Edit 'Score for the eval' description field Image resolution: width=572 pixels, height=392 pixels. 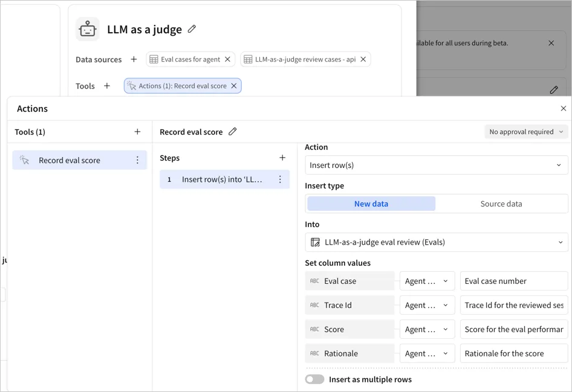[x=514, y=329]
